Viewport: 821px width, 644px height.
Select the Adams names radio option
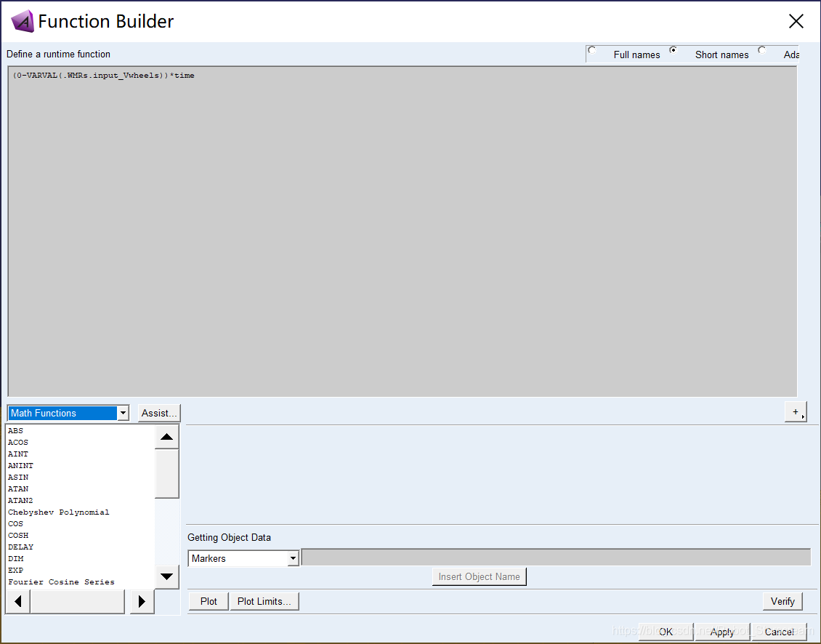(x=762, y=51)
